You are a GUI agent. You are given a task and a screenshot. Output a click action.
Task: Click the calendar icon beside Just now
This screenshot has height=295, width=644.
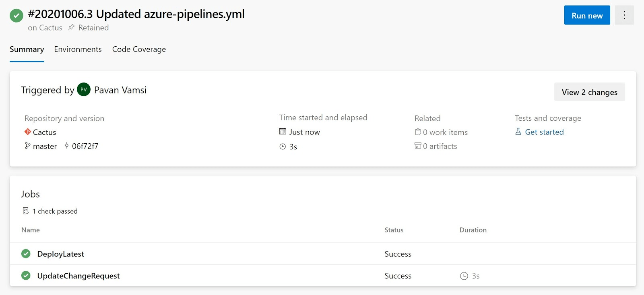(x=283, y=132)
